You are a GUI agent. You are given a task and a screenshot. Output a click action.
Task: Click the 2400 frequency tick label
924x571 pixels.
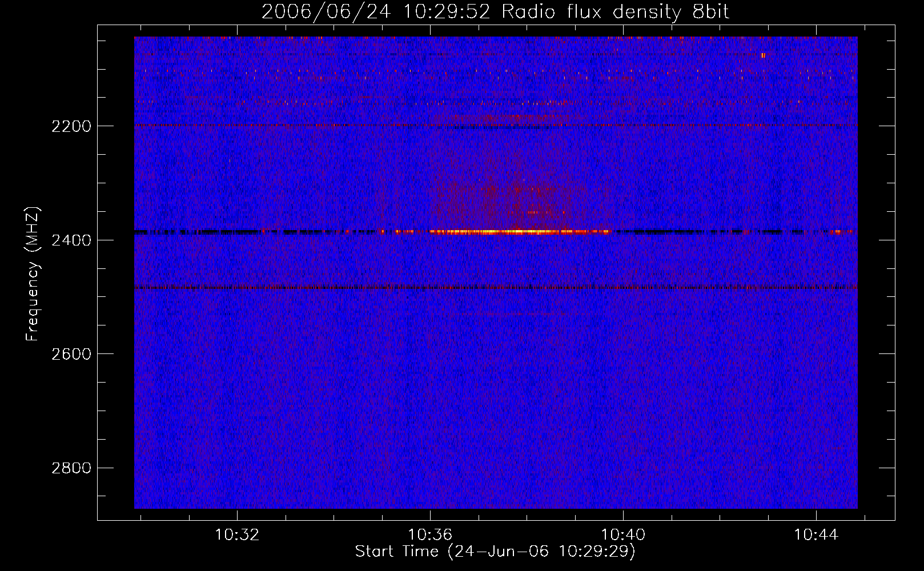(x=71, y=240)
